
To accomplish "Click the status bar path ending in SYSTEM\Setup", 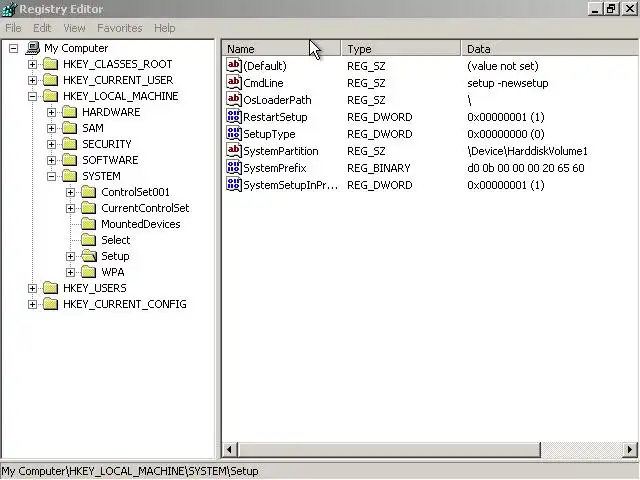I will (x=130, y=471).
